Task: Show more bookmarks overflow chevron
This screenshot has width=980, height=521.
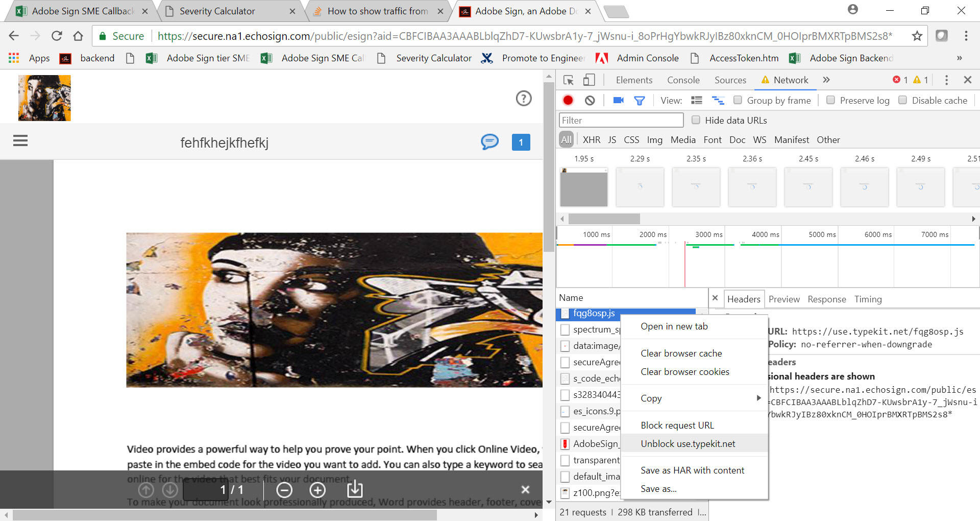Action: pos(959,58)
